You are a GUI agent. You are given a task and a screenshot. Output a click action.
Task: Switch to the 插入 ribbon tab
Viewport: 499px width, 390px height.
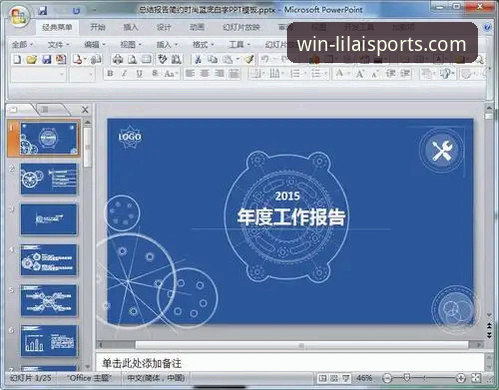point(130,27)
